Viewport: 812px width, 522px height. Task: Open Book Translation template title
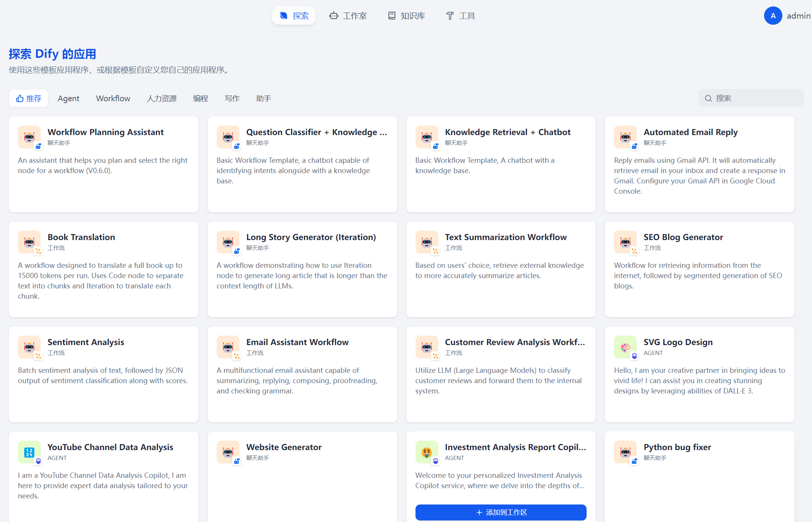click(x=81, y=237)
